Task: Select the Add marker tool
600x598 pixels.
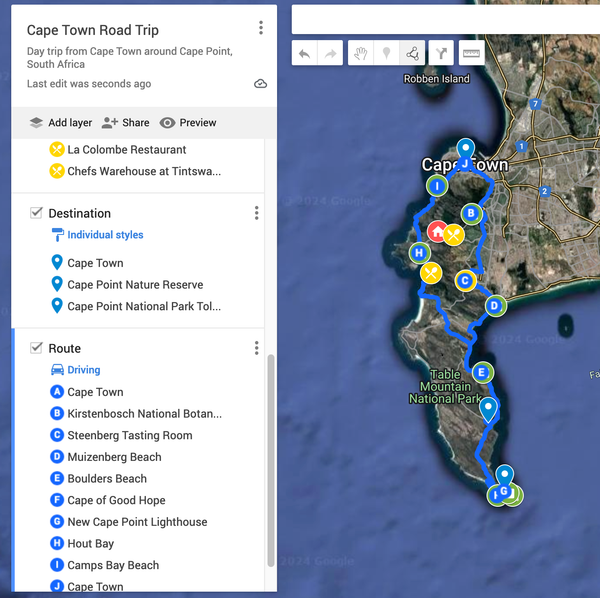Action: pyautogui.click(x=386, y=53)
